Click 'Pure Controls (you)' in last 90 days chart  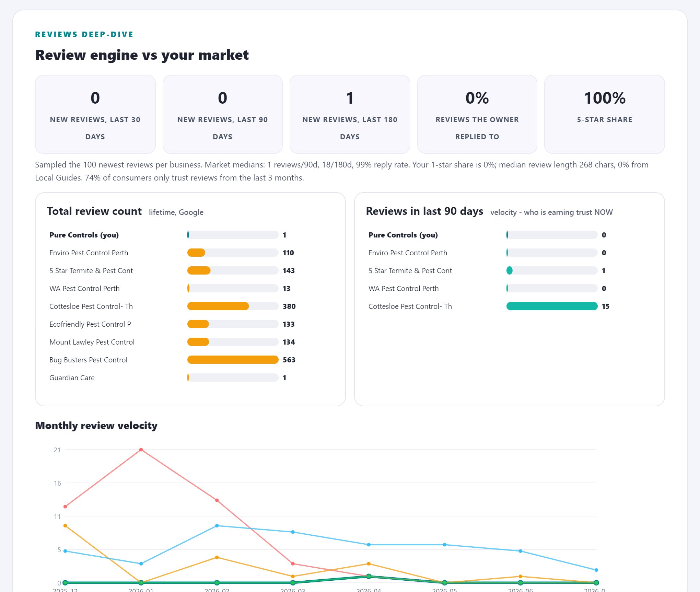[x=403, y=235]
